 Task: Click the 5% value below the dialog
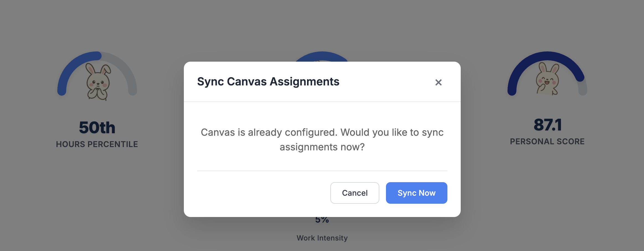[322, 220]
